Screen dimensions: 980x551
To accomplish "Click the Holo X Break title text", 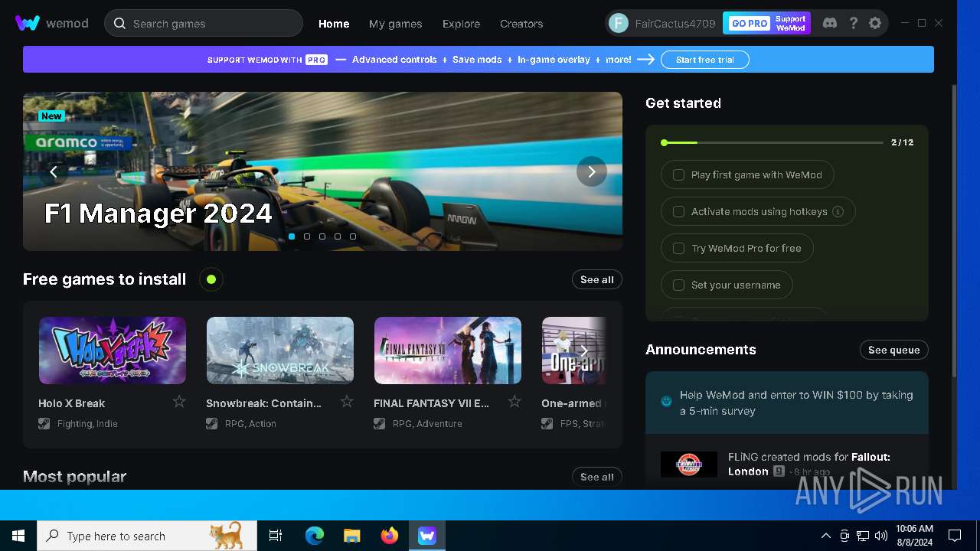I will click(71, 403).
